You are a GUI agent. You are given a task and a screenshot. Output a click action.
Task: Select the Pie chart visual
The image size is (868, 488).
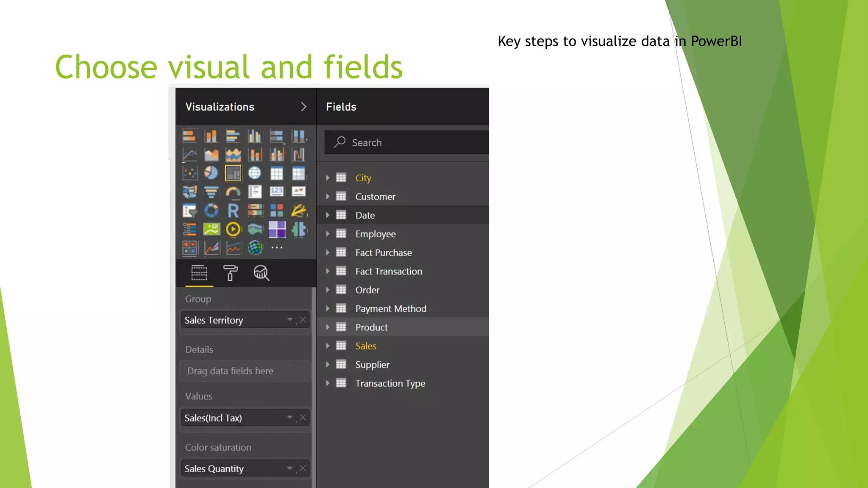211,173
